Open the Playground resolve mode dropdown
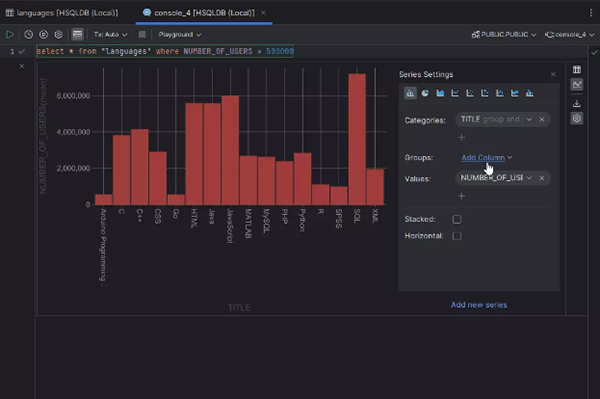Image resolution: width=600 pixels, height=399 pixels. point(180,34)
